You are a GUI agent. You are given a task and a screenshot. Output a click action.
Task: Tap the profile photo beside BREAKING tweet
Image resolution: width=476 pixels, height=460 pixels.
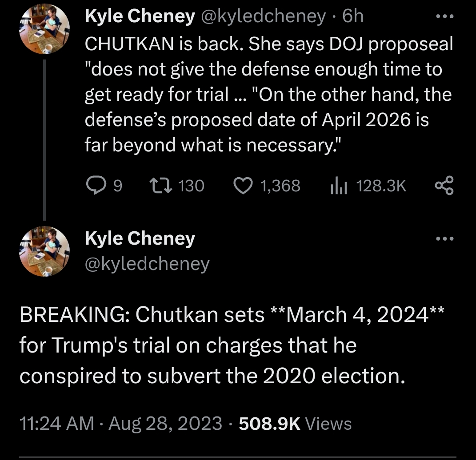click(x=44, y=251)
